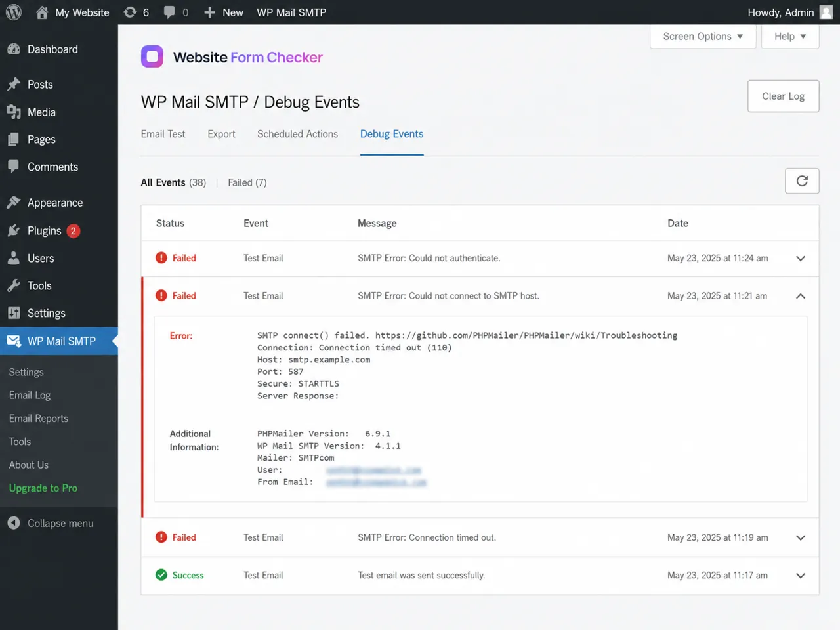Click failed icon on 11:24 am event
This screenshot has height=630, width=840.
[x=161, y=258]
